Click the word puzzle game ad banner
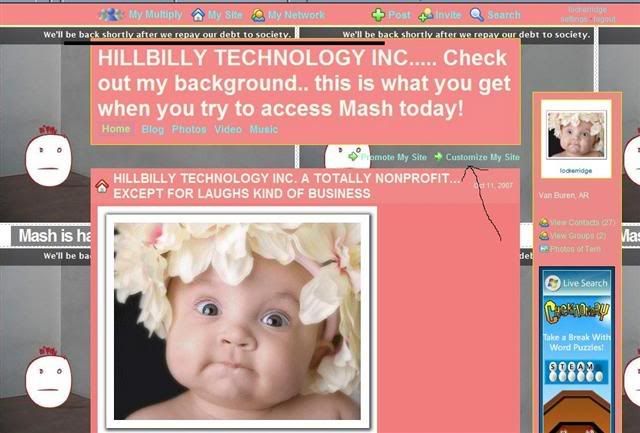The width and height of the screenshot is (640, 433). 577,350
